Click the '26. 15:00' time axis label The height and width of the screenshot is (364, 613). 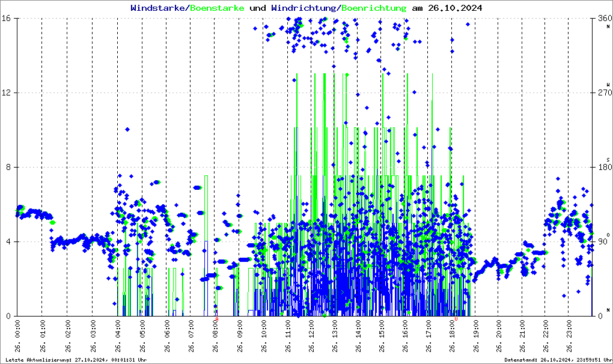(x=381, y=336)
